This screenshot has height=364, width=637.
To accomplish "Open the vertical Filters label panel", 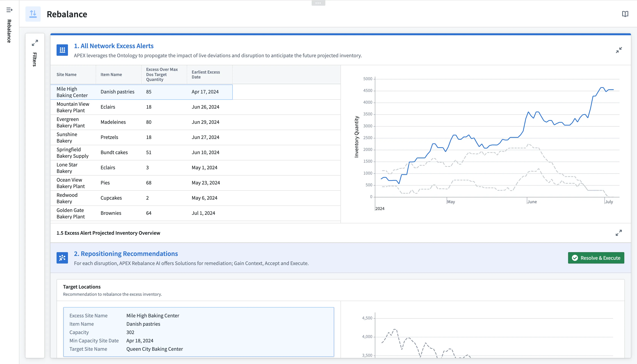I will tap(35, 60).
